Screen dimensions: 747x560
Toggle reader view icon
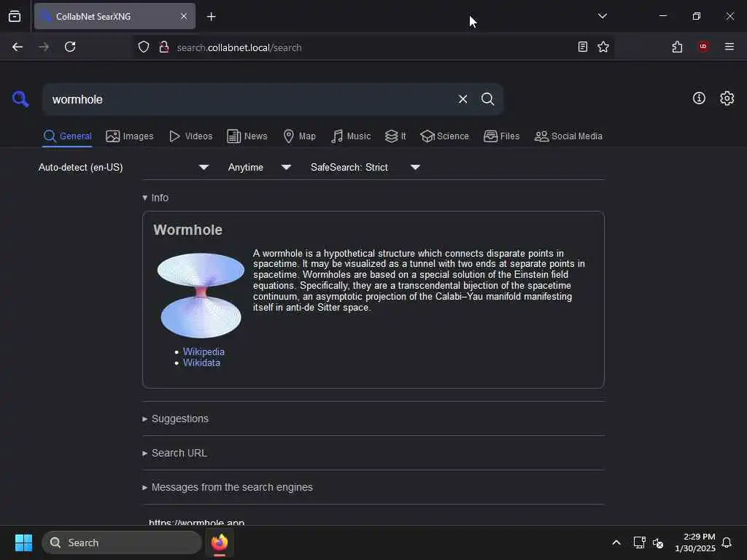click(x=582, y=47)
